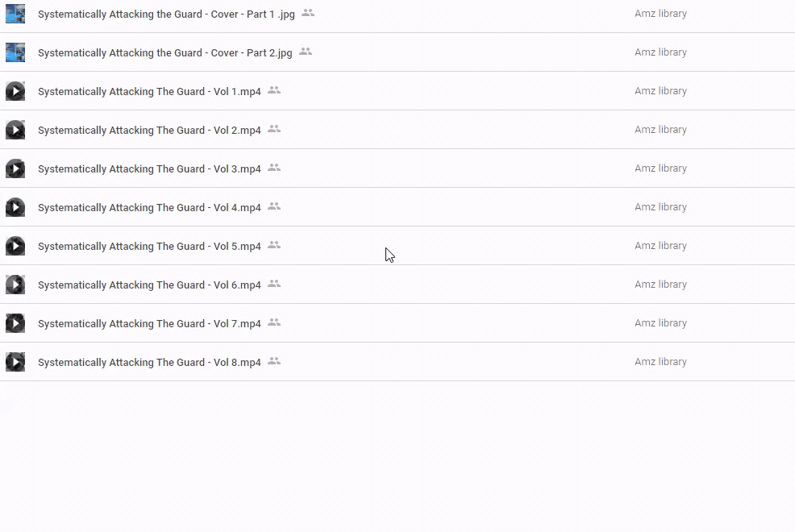Click the shared people icon beside Vol 6.mp4
The width and height of the screenshot is (795, 532).
tap(274, 284)
